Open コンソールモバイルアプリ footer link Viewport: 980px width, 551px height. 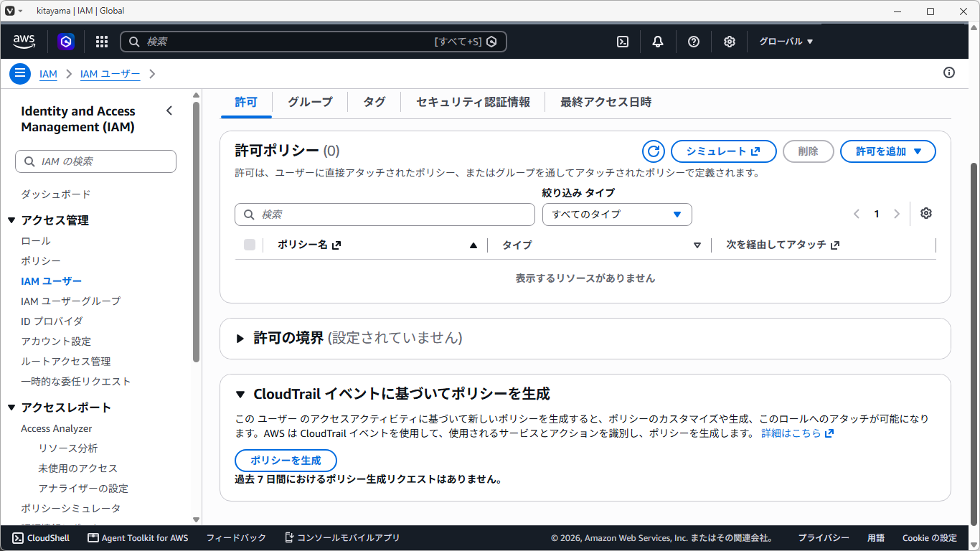[342, 538]
